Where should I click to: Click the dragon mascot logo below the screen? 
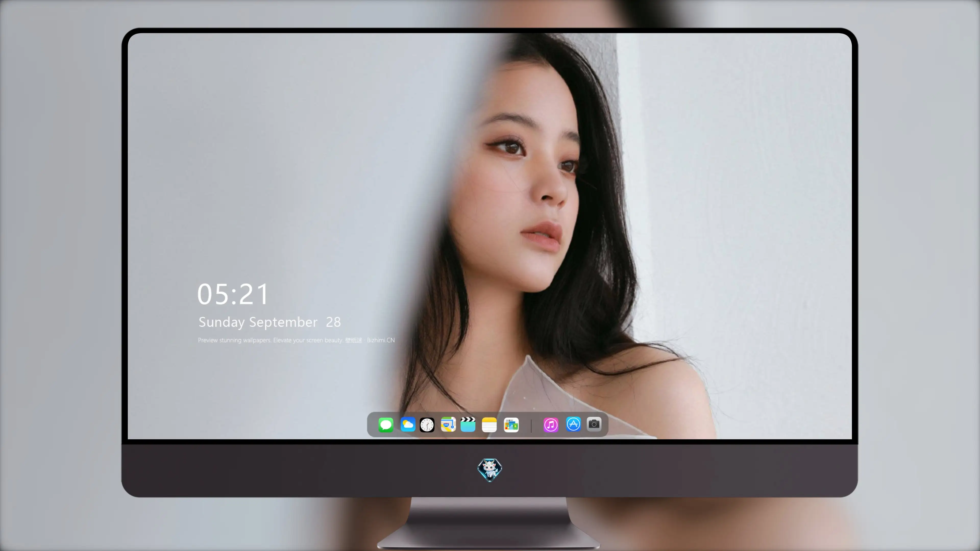click(490, 470)
